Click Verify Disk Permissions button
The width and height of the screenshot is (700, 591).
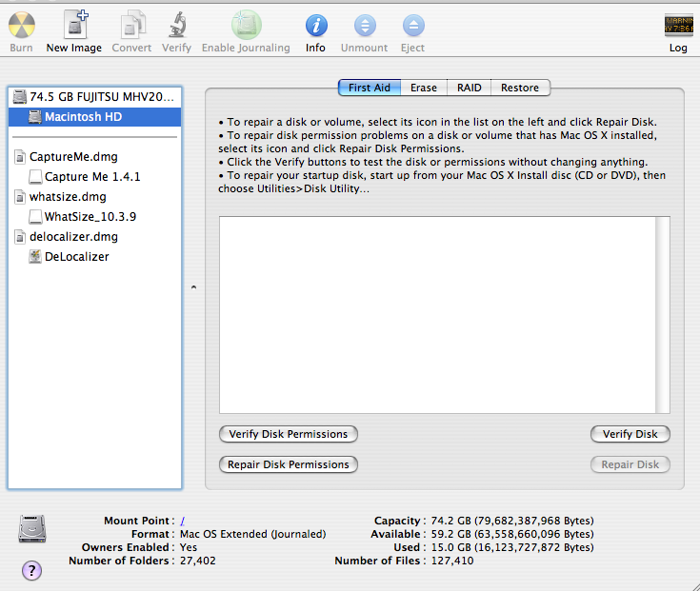coord(289,434)
